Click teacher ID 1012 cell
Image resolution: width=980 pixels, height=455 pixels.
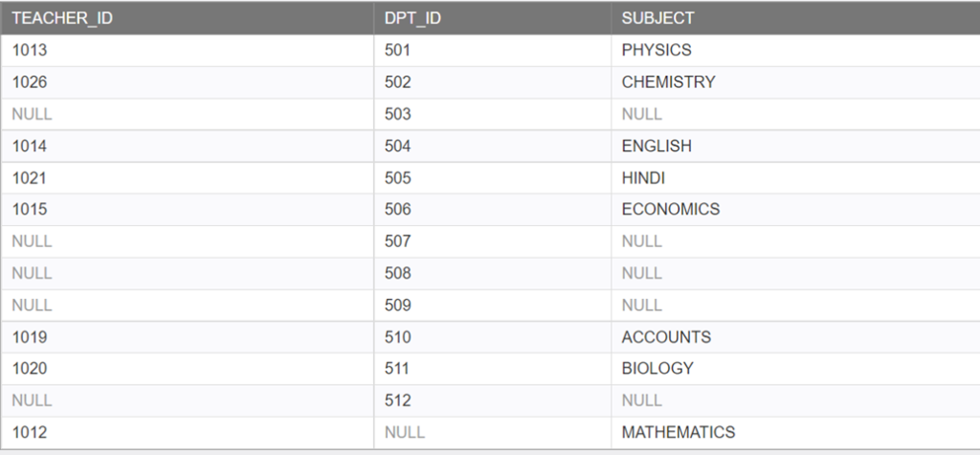[188, 432]
